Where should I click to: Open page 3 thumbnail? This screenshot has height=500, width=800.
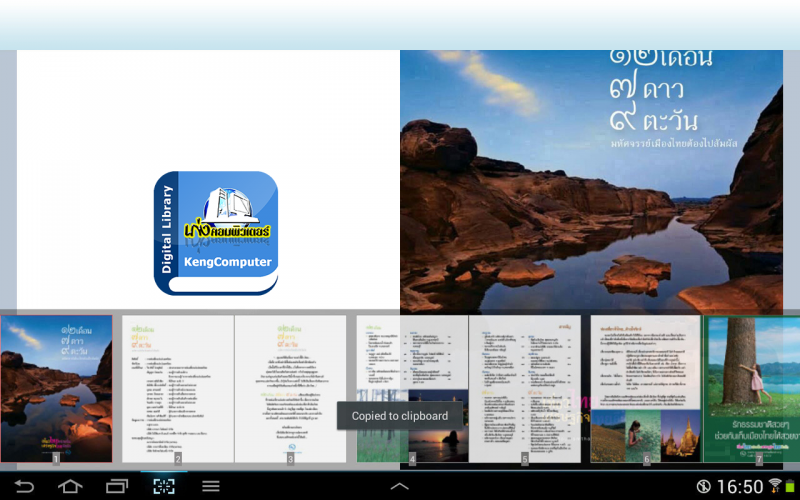290,389
